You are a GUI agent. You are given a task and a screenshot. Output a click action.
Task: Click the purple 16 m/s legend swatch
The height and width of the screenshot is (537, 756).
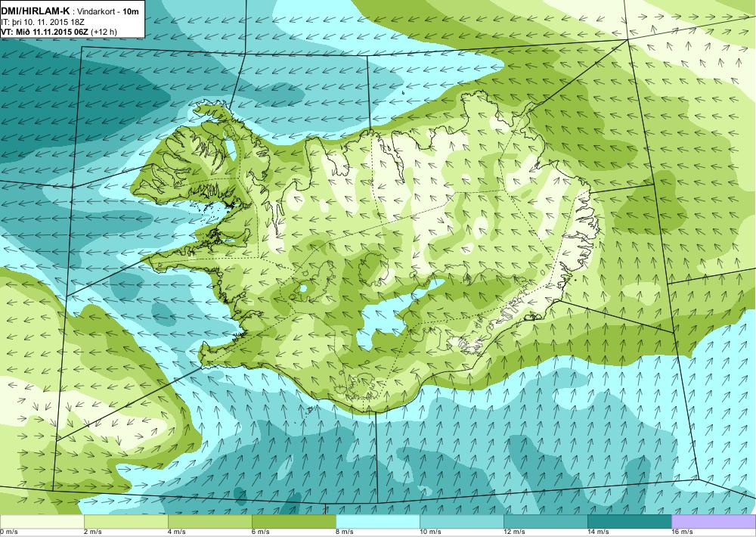click(x=714, y=522)
